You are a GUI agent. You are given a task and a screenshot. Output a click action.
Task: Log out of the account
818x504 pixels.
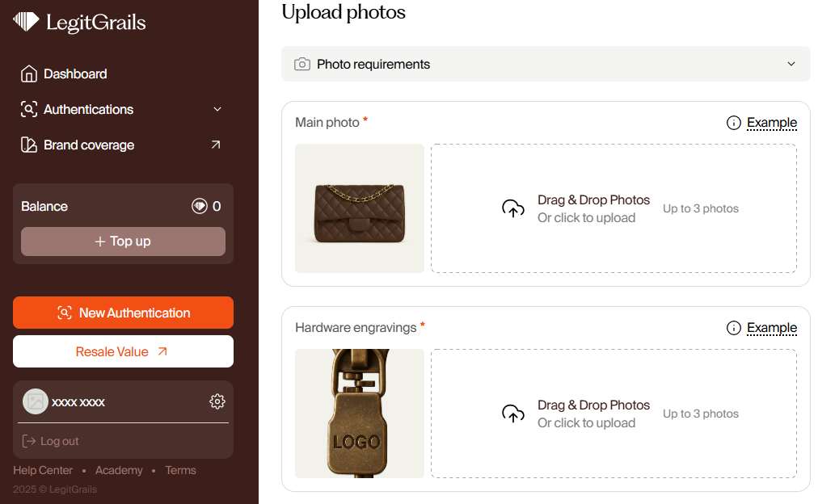(51, 441)
